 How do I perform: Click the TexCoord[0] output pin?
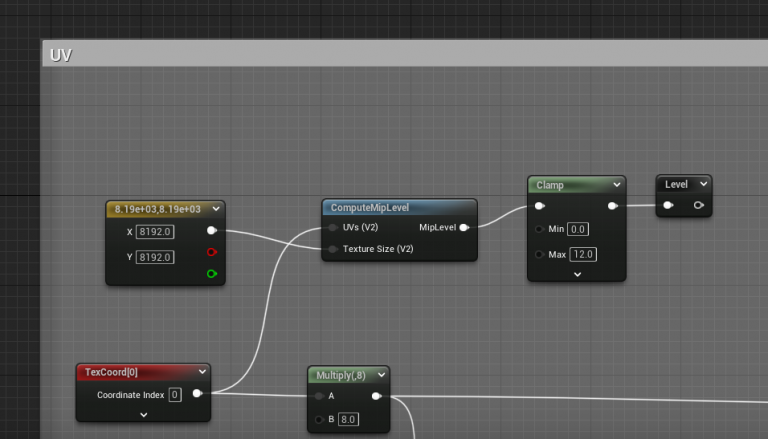coord(197,393)
